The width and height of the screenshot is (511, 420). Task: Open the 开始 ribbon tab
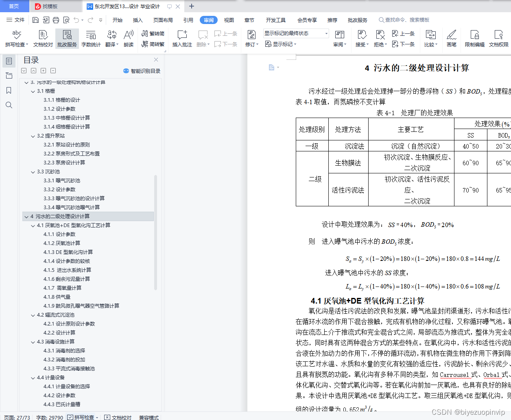118,20
